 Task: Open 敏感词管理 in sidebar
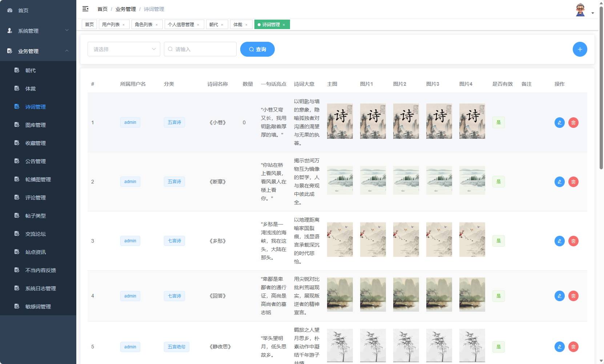pos(38,307)
